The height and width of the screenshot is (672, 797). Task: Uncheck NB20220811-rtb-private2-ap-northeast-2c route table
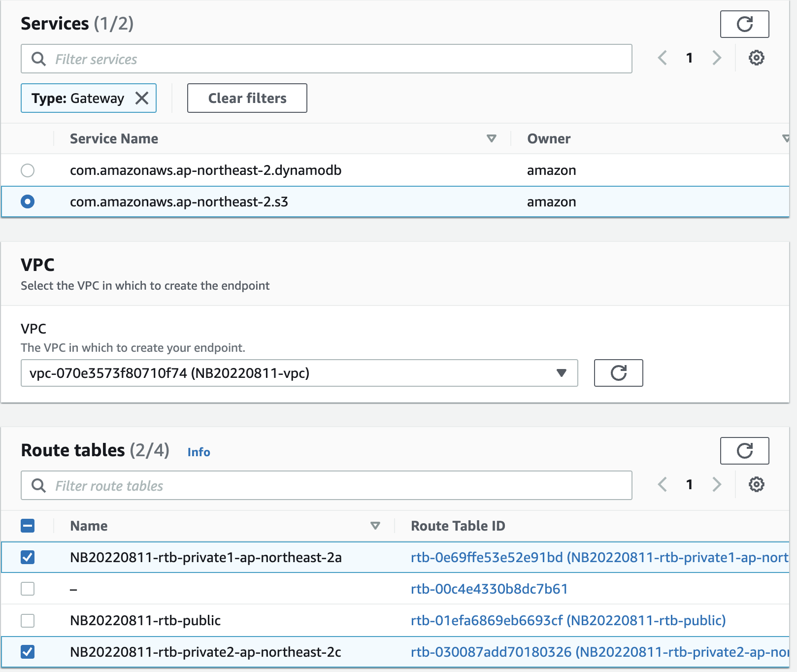point(28,652)
